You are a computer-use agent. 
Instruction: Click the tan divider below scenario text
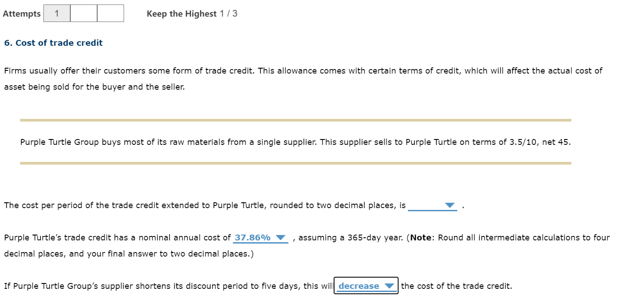coord(296,164)
